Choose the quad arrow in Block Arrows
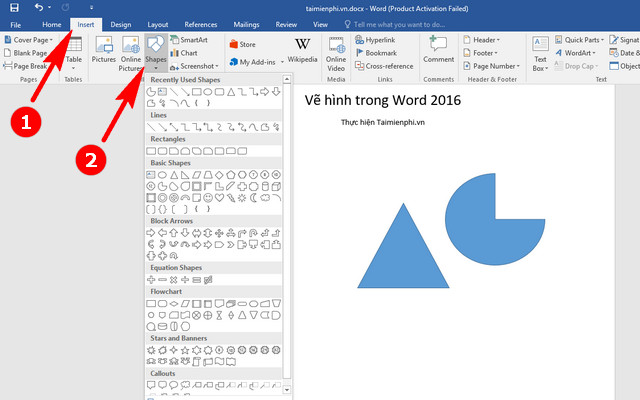 tap(219, 233)
